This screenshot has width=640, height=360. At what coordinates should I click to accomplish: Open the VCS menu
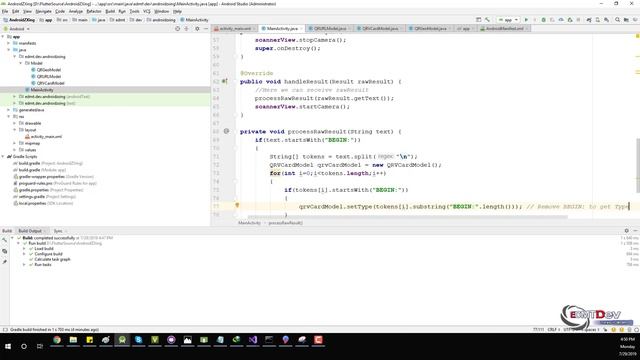click(x=147, y=11)
